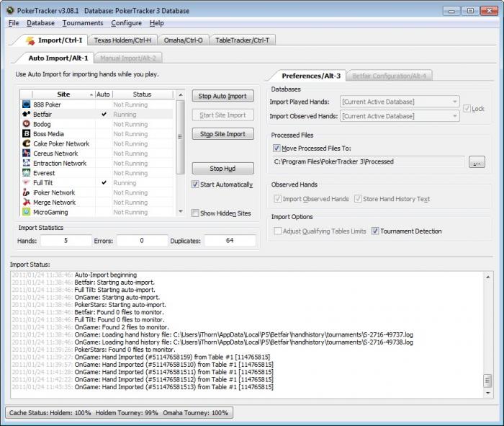Click the Merge Network icon
504x426 pixels.
(27, 202)
